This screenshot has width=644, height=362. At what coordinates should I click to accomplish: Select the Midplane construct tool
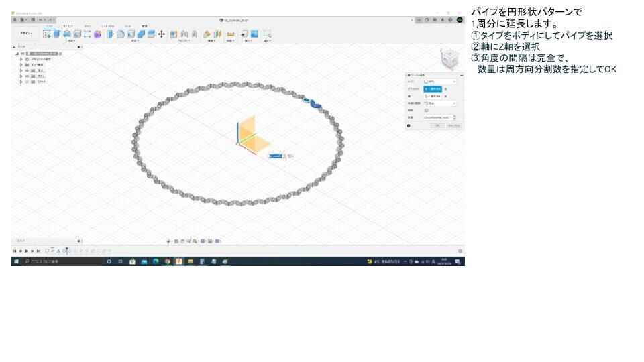[217, 34]
